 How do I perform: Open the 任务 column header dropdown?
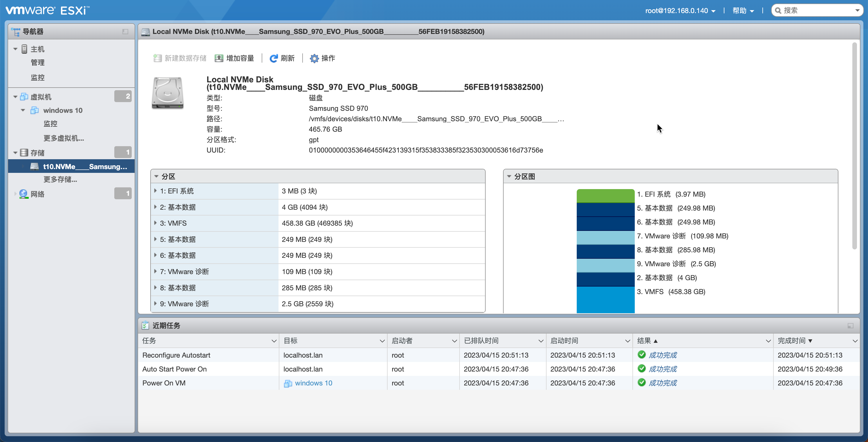274,341
